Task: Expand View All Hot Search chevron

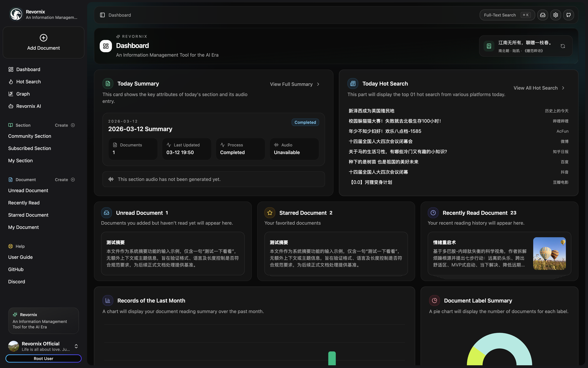Action: [563, 88]
